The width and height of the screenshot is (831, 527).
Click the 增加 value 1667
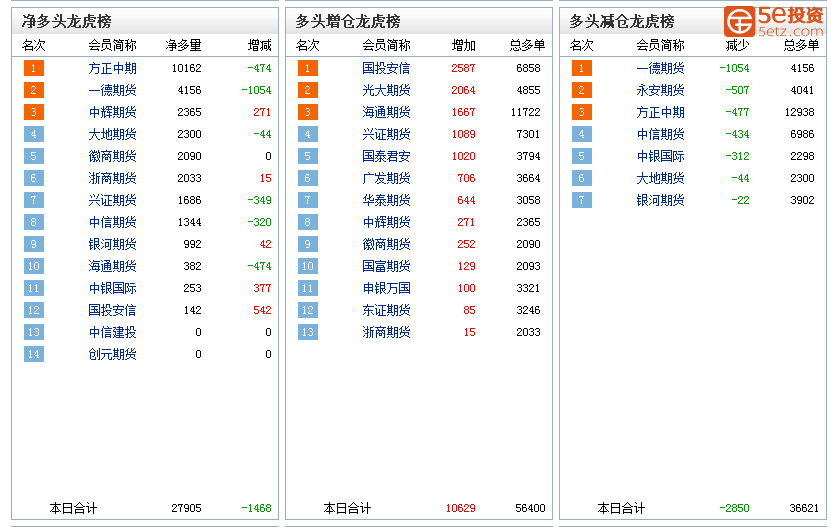pyautogui.click(x=463, y=112)
